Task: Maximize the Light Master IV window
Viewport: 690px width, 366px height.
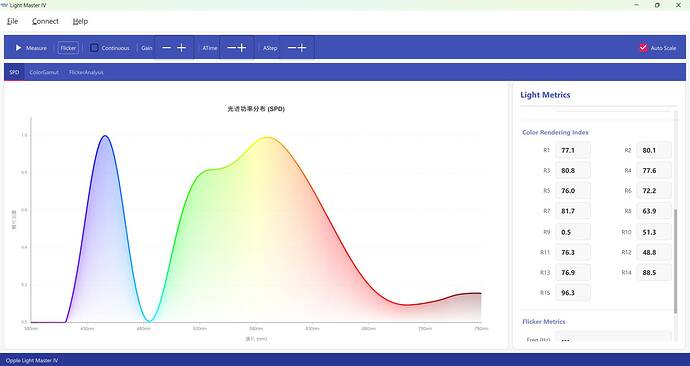Action: point(657,5)
